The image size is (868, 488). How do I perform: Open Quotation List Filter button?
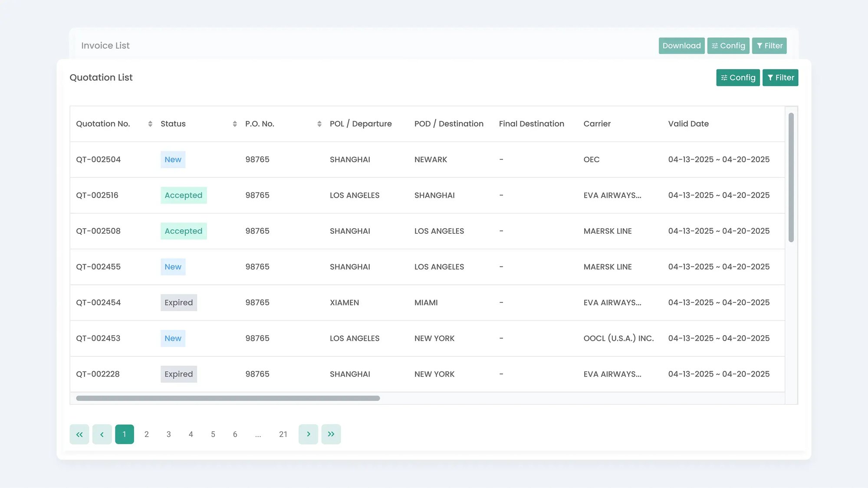click(780, 78)
